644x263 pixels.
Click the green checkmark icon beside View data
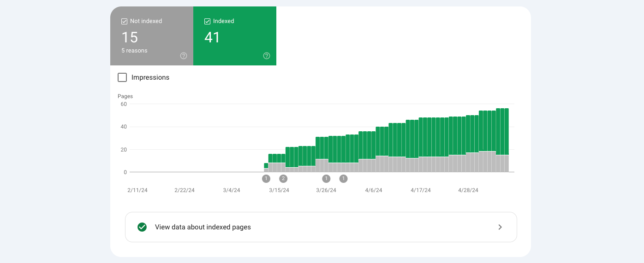[x=142, y=227]
